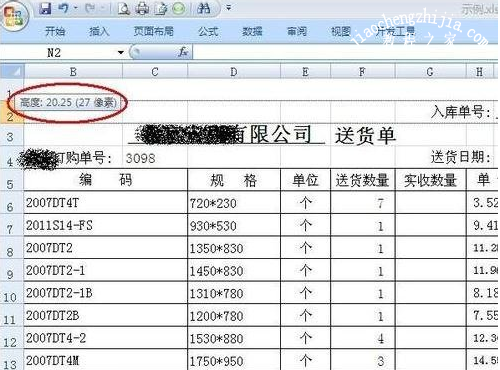Open the 公式 ribbon tab
Screen dimensions: 500x370
208,32
